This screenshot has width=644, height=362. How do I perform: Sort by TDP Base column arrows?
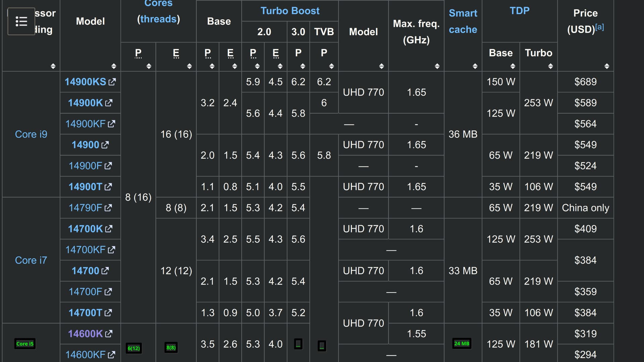point(513,66)
